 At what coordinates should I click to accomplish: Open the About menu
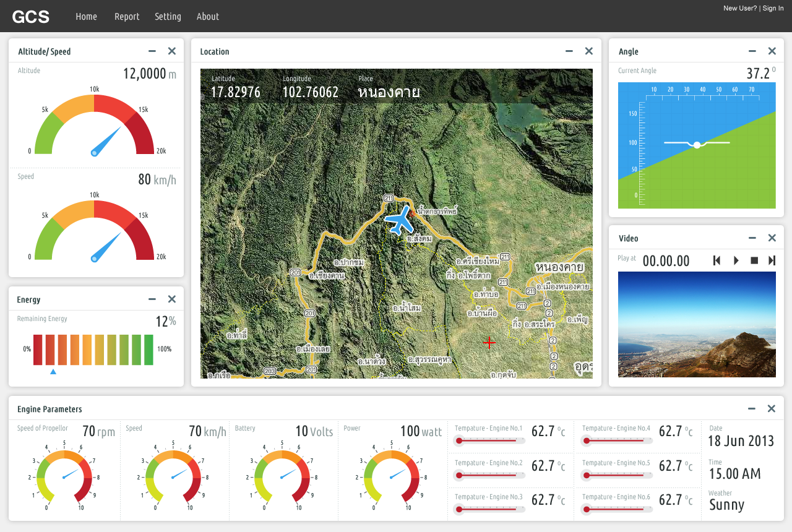(x=208, y=17)
